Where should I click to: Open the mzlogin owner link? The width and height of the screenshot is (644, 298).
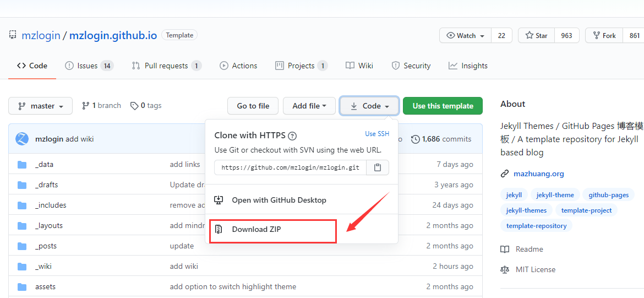click(41, 35)
